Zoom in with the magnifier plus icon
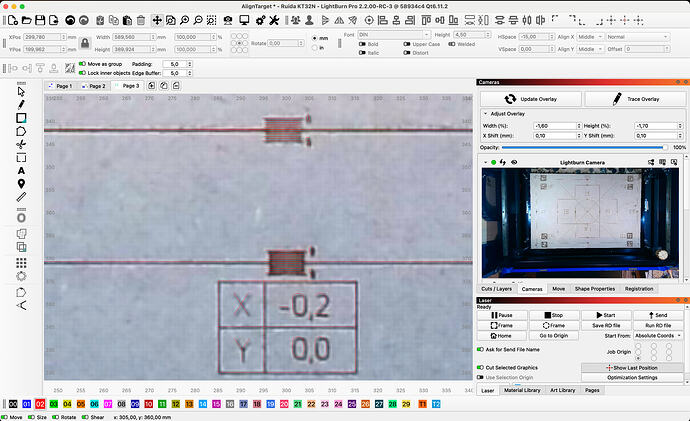Viewport: 690px width, 421px height. [x=184, y=20]
